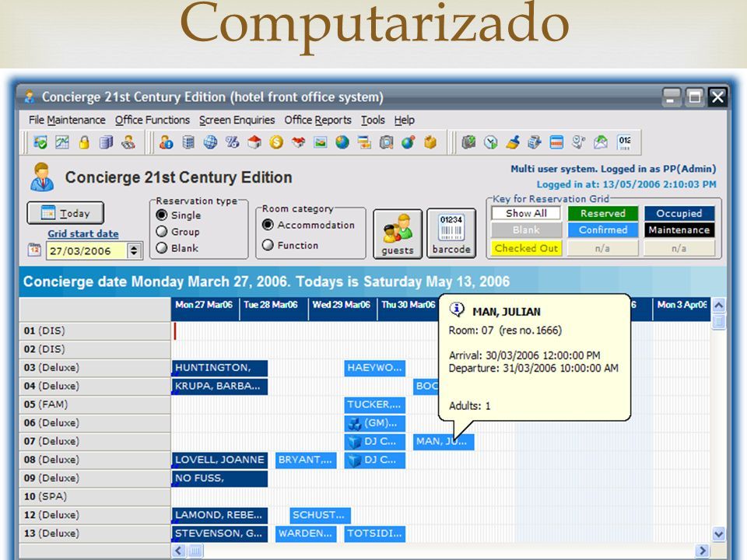Click the Maintenance key button

[x=679, y=230]
